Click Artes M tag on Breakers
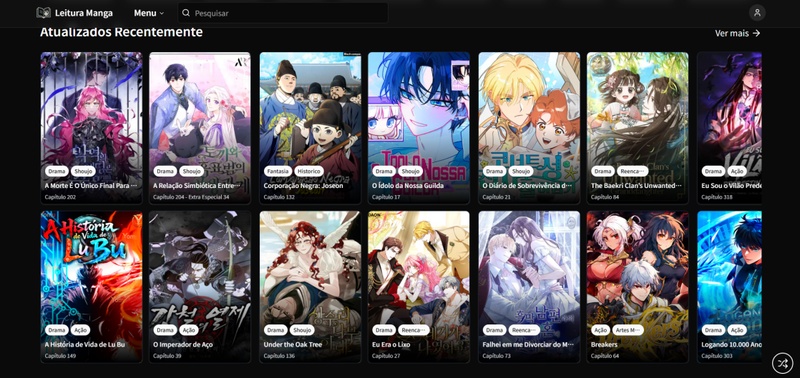 pos(629,330)
